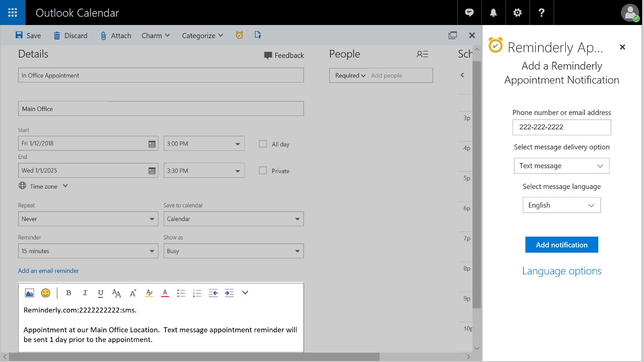Open the English message language dropdown
644x362 pixels.
coord(562,205)
